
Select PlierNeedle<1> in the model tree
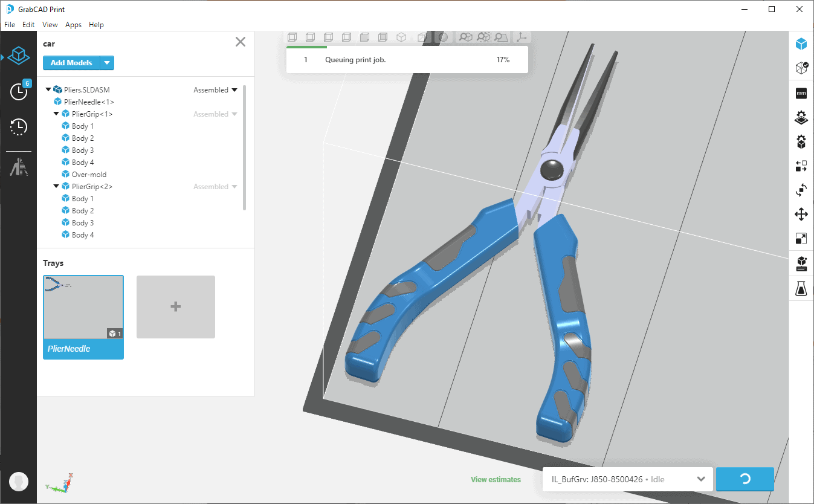pos(89,102)
